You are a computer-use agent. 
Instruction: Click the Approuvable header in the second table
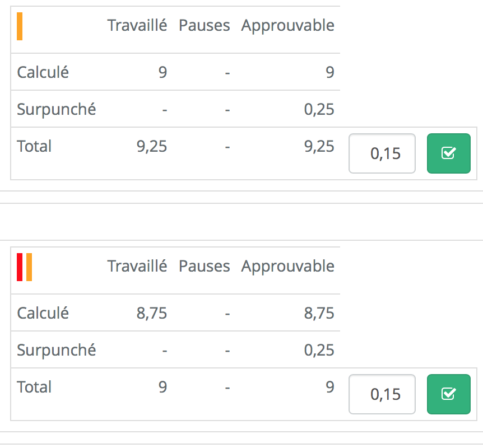[x=287, y=266]
